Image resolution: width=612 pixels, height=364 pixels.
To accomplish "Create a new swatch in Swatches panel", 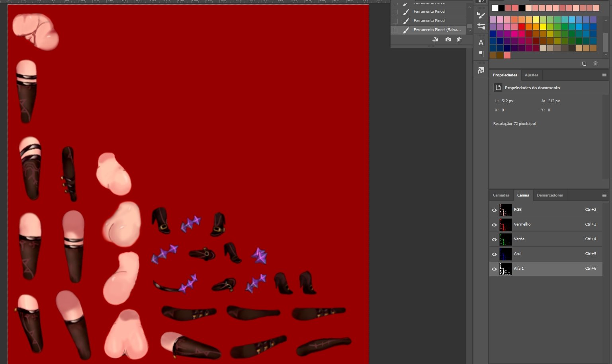I will 584,64.
